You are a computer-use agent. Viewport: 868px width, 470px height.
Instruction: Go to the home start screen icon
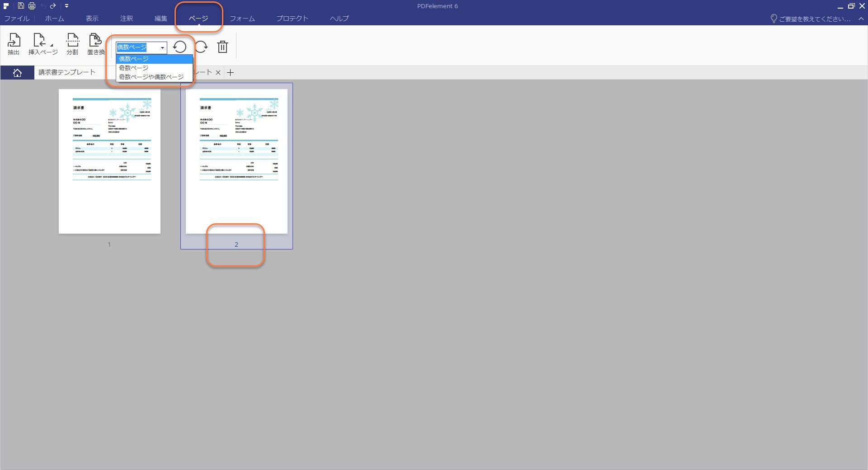[17, 73]
